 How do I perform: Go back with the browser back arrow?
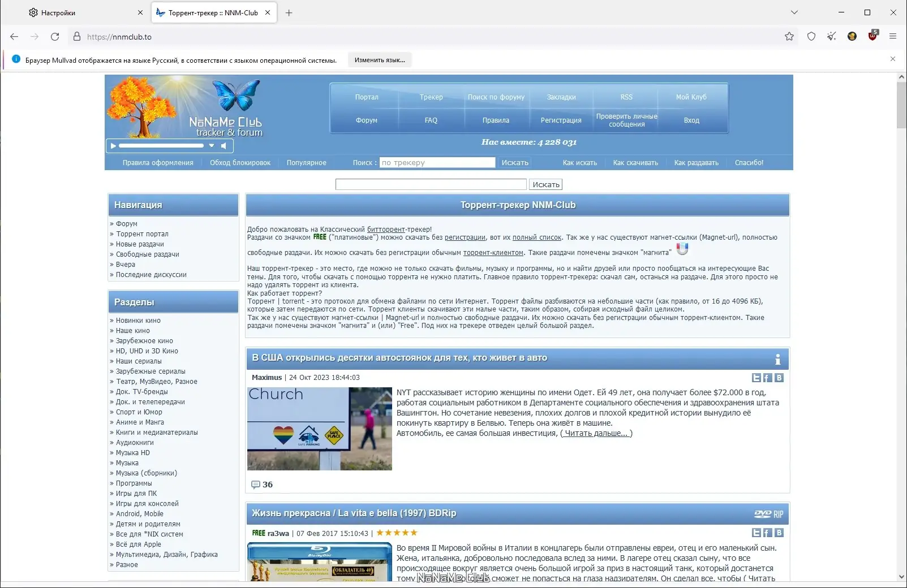coord(14,37)
